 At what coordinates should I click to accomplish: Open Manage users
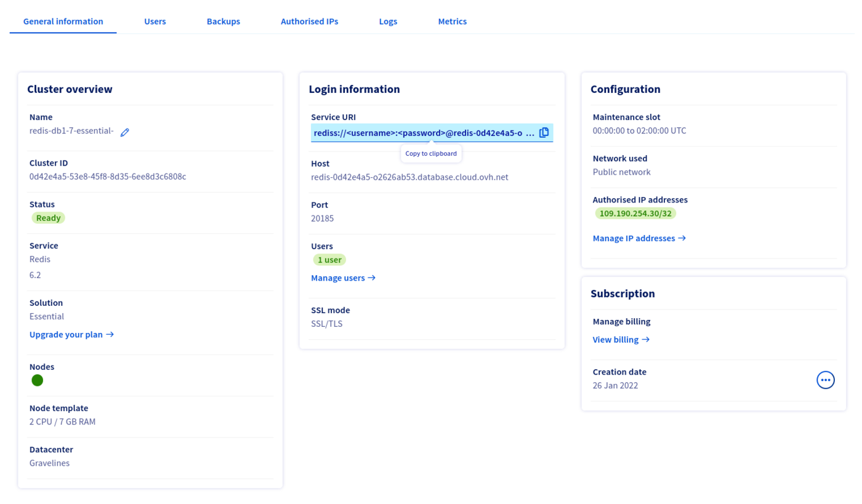pyautogui.click(x=338, y=278)
